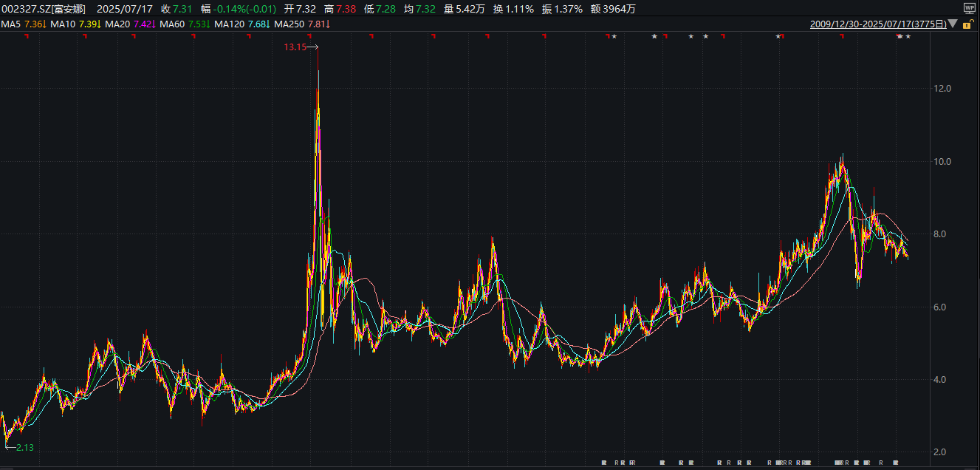Click the turnover rate 换 1.11%
The width and height of the screenshot is (980, 470).
tap(513, 9)
